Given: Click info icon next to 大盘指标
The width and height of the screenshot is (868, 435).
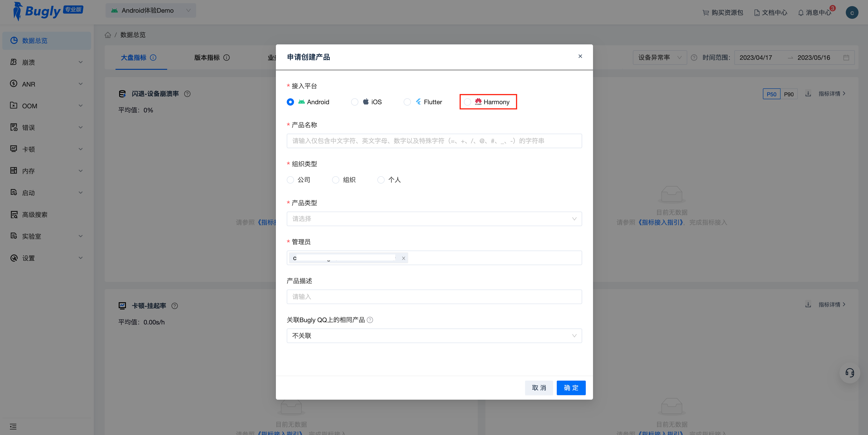Looking at the screenshot, I should click(x=153, y=58).
